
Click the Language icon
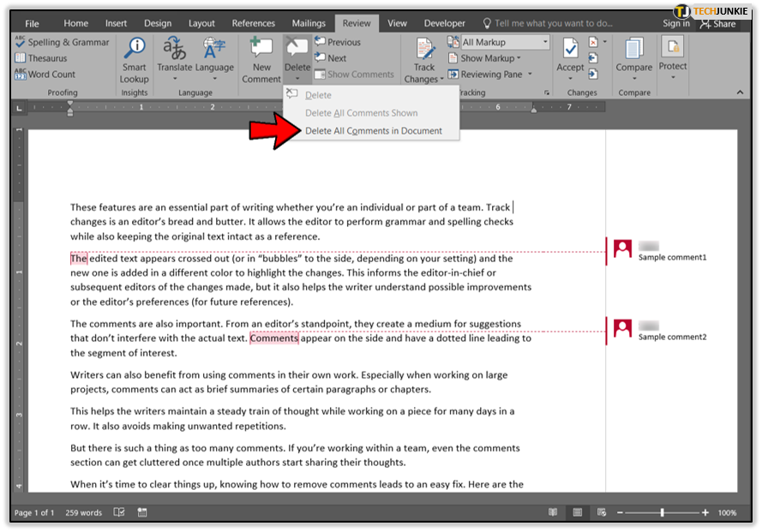pyautogui.click(x=214, y=48)
